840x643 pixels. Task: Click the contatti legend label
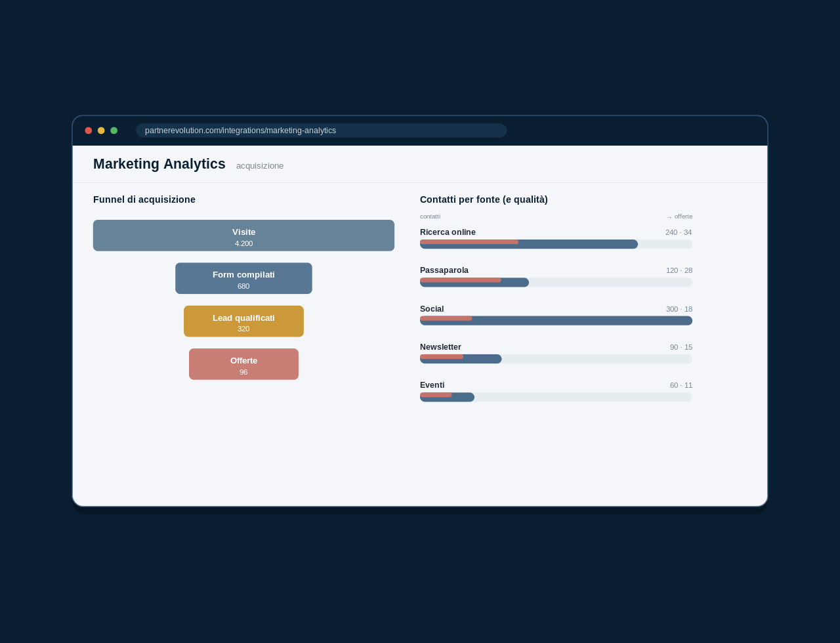430,217
